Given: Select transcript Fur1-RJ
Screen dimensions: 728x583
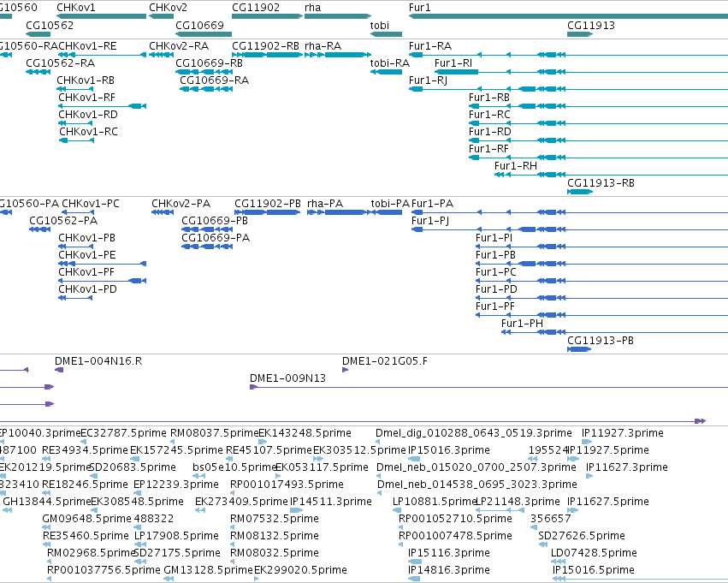Looking at the screenshot, I should pos(428,80).
